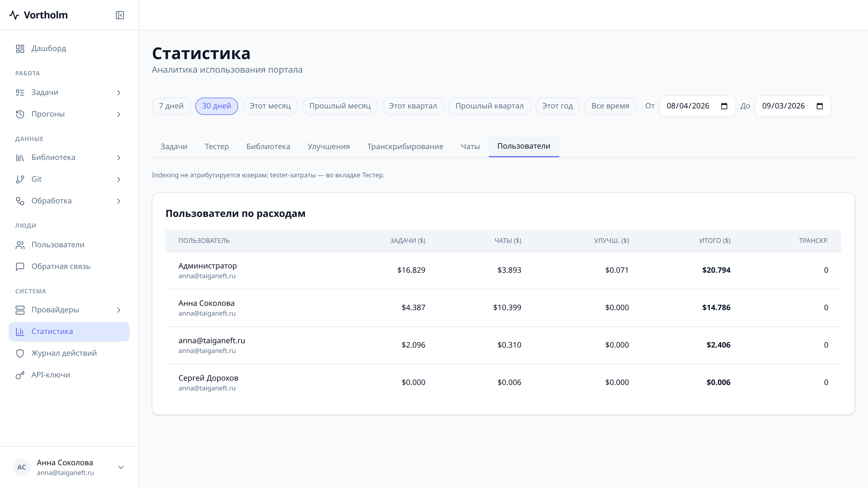Click the Обратная связь speech bubble icon
This screenshot has width=868, height=488.
click(20, 267)
